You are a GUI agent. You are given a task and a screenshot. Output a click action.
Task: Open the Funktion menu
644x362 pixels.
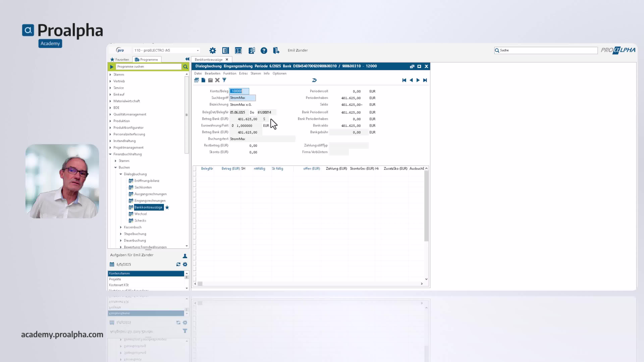(x=229, y=73)
